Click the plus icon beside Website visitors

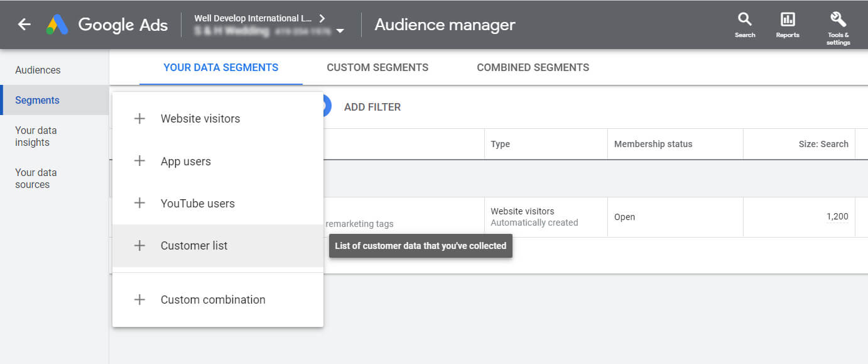139,119
